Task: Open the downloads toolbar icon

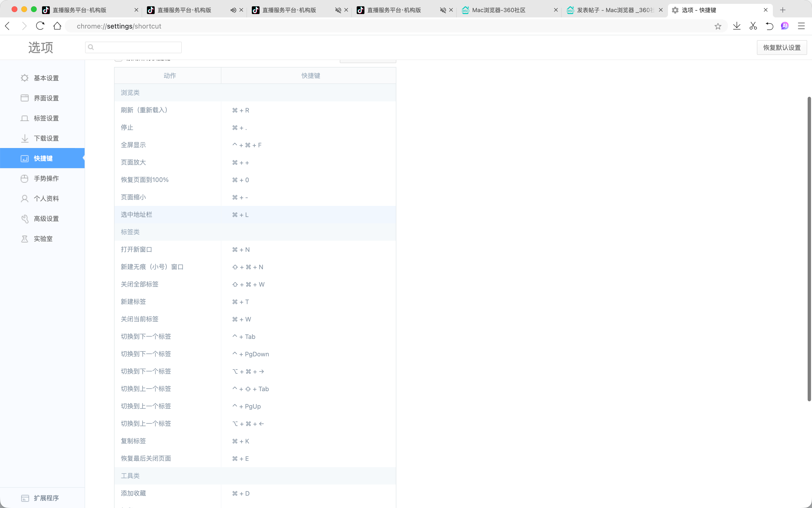Action: coord(737,26)
